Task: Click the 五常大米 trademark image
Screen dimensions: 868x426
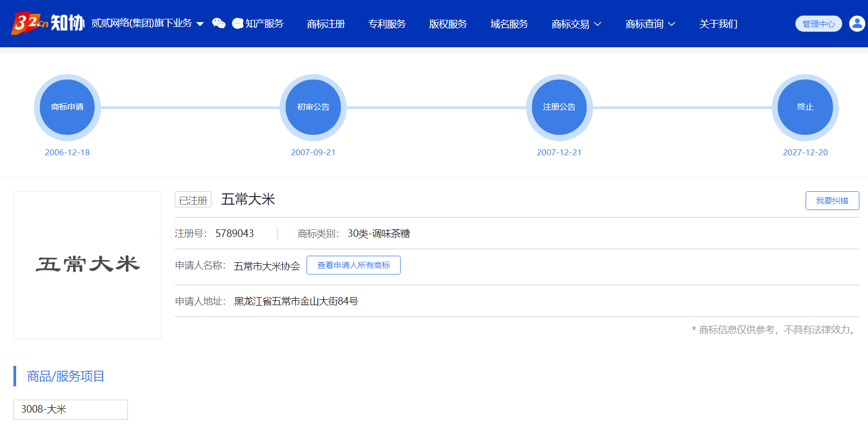Action: click(87, 265)
